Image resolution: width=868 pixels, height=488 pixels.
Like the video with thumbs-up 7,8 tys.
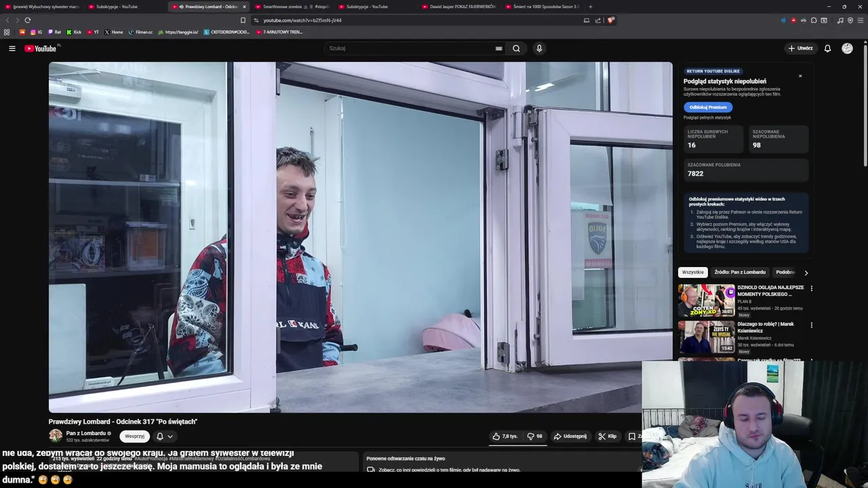505,436
